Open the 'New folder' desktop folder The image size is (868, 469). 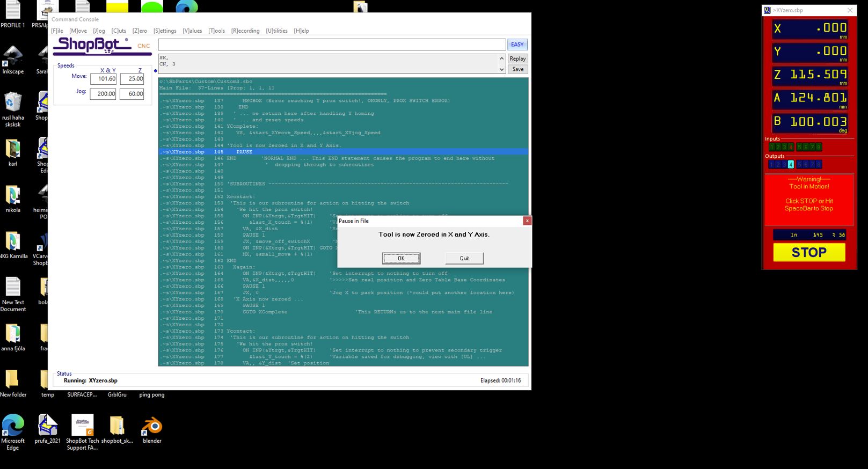[13, 383]
